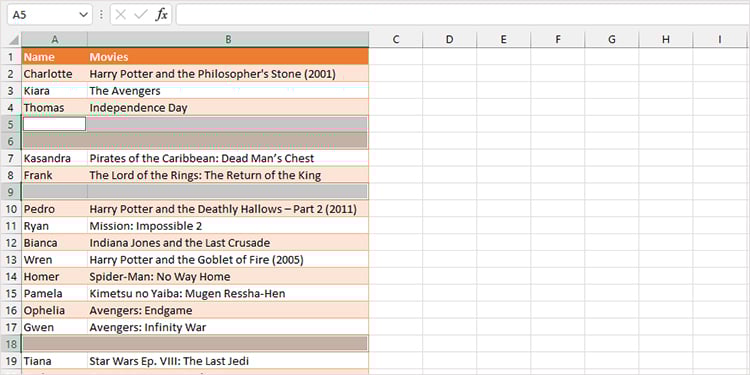Click the Avengers: Infinity War cell
Image resolution: width=750 pixels, height=375 pixels.
pos(228,327)
